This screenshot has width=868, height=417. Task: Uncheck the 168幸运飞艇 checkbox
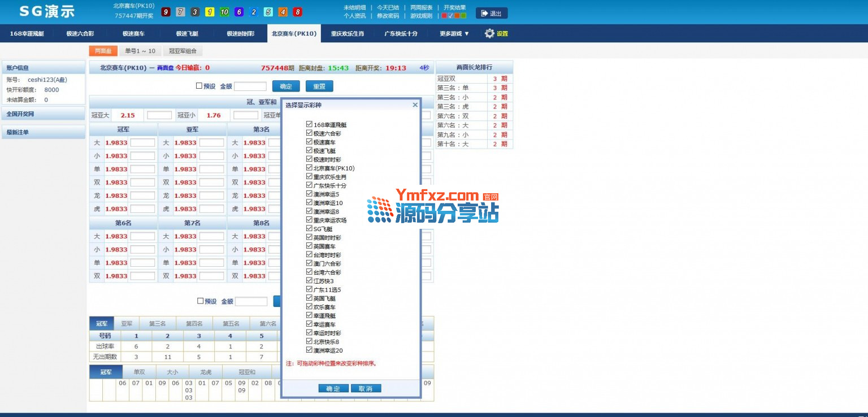[x=309, y=124]
